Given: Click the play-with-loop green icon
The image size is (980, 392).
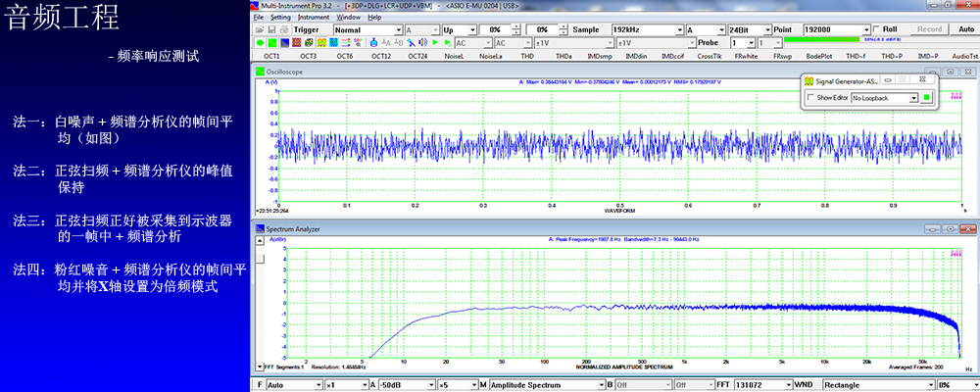Looking at the screenshot, I should click(x=448, y=42).
